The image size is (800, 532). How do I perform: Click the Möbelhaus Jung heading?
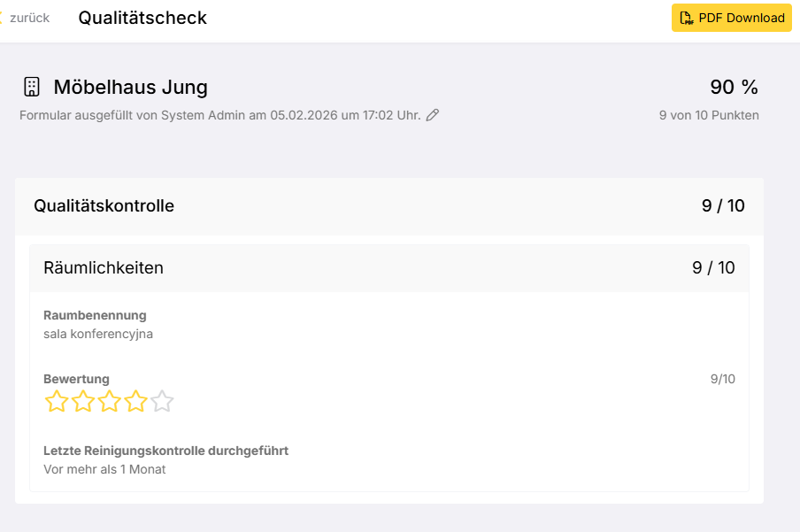point(130,87)
